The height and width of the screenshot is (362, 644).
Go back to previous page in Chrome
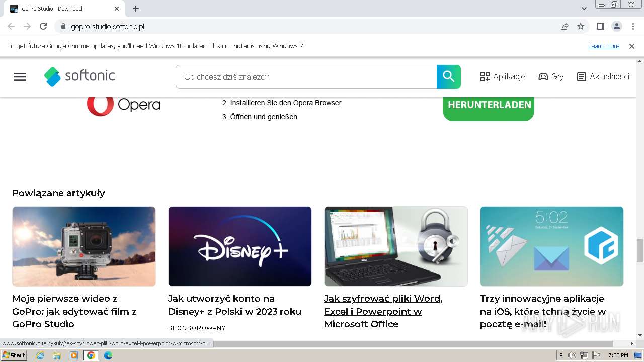pos(11,26)
